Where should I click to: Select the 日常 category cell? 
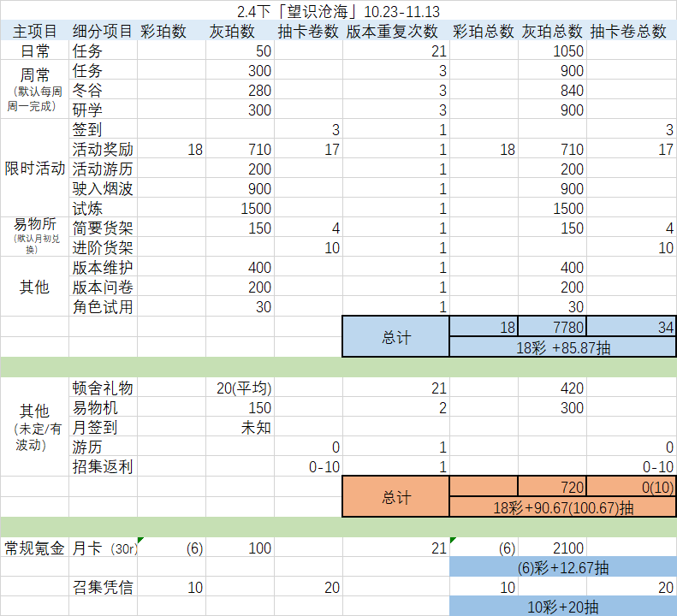pyautogui.click(x=34, y=50)
